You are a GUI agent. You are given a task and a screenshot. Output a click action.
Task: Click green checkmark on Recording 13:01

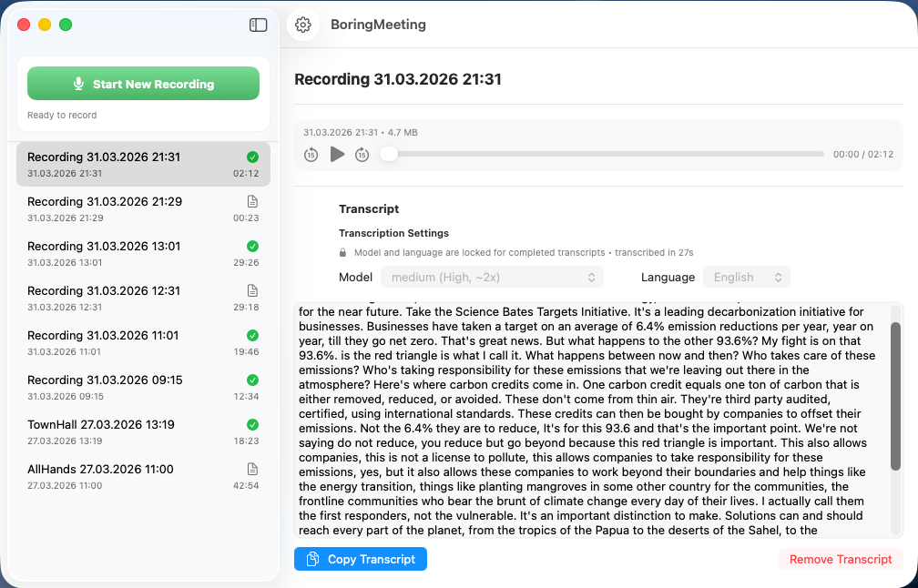pyautogui.click(x=252, y=246)
